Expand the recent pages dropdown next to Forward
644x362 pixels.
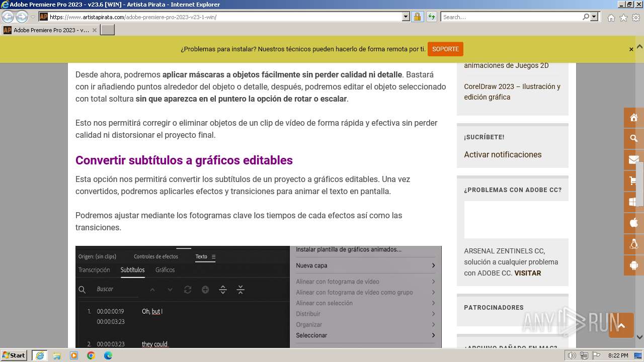33,17
